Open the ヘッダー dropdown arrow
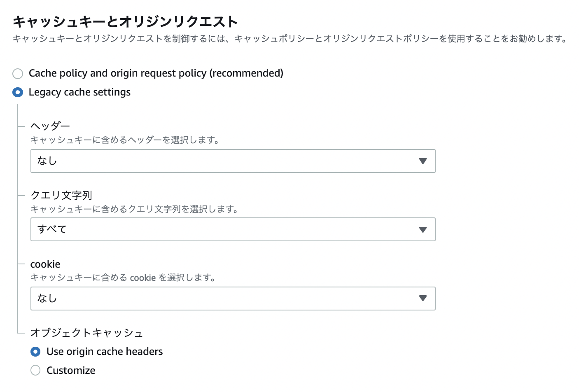Image resolution: width=579 pixels, height=392 pixels. (x=423, y=161)
